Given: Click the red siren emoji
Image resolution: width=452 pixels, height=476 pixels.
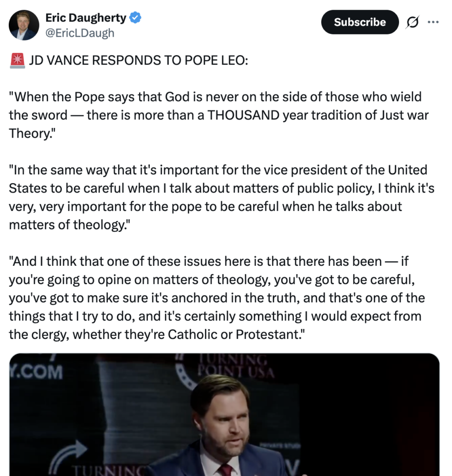Looking at the screenshot, I should 17,61.
